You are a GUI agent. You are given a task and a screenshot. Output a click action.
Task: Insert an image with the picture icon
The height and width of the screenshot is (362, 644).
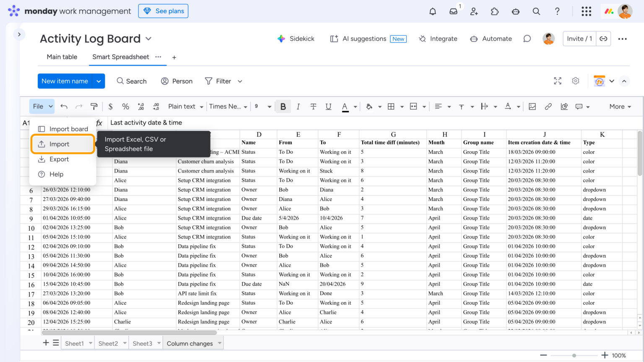click(532, 106)
